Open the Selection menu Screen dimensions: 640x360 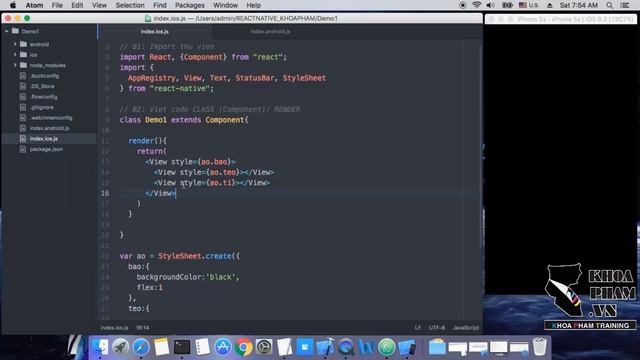(x=130, y=5)
